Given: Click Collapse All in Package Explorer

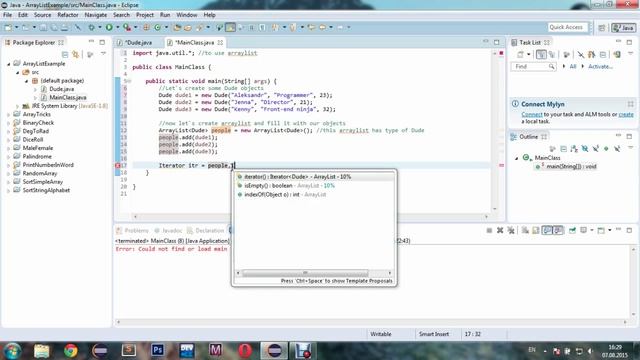Looking at the screenshot, I should point(65,54).
